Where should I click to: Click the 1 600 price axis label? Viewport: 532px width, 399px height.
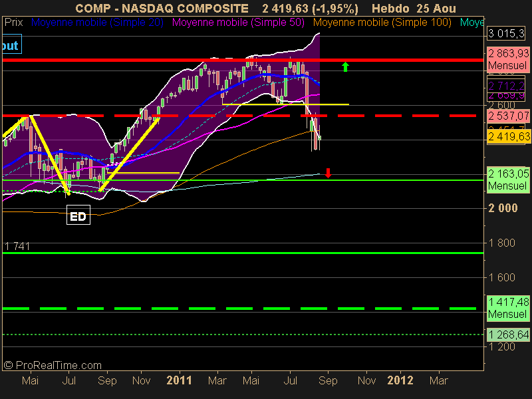coord(502,277)
